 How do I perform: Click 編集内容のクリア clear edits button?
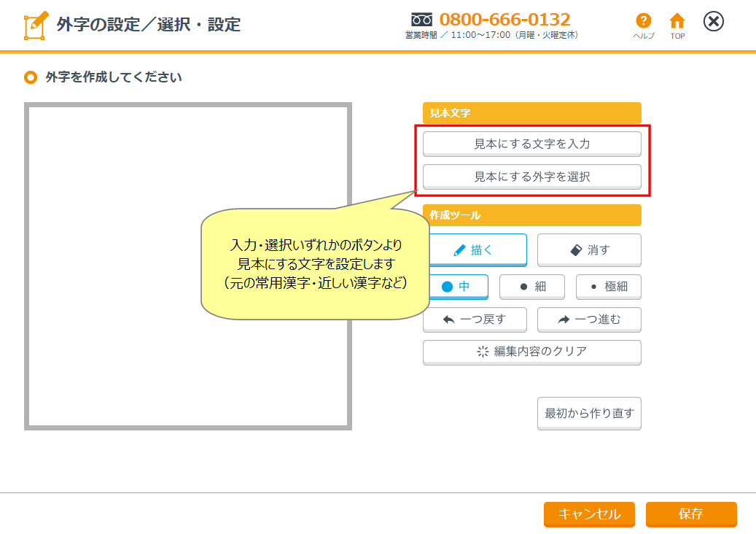point(531,352)
